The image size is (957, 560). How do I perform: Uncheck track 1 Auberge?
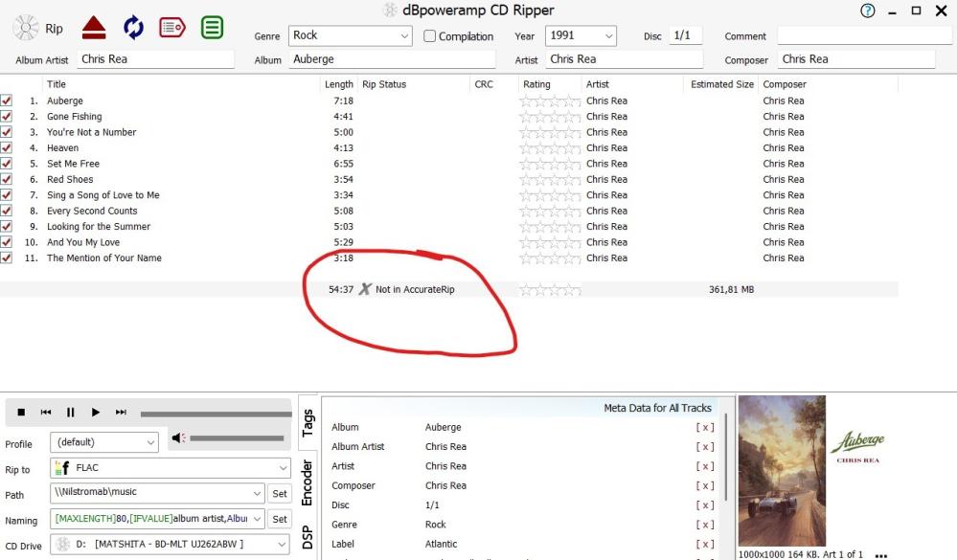click(6, 101)
